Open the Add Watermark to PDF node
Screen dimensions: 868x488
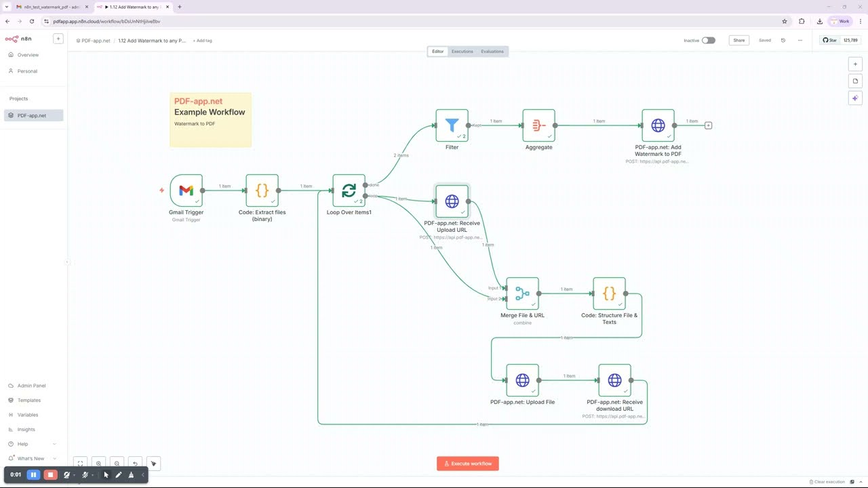pos(658,125)
